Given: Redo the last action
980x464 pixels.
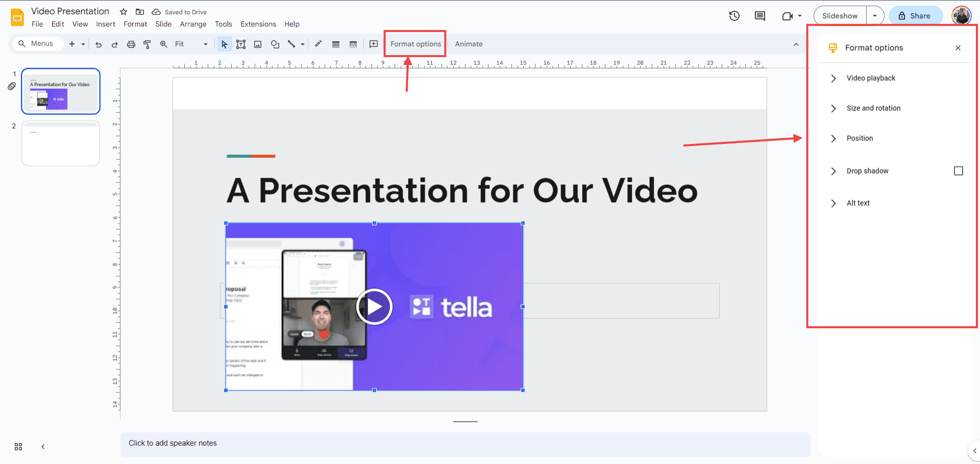Looking at the screenshot, I should point(115,44).
